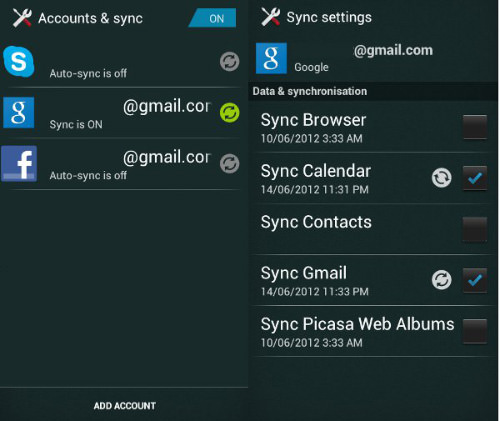
Task: Tap the Accounts & sync wrench icon
Action: 22,18
